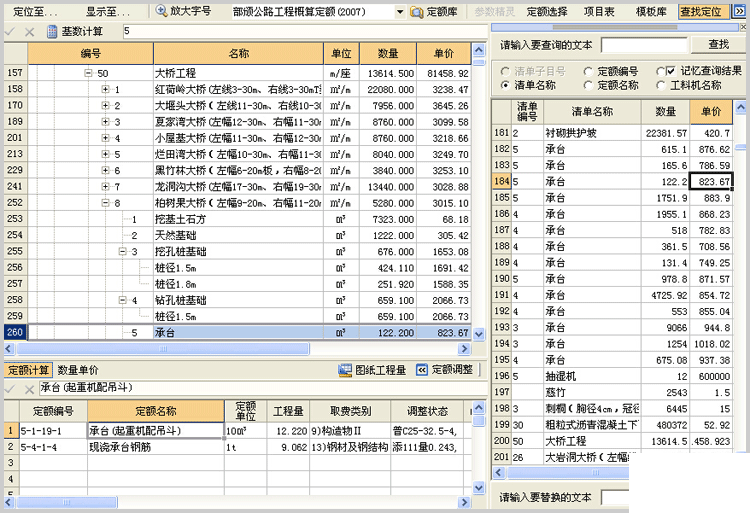The image size is (750, 513).
Task: Click results list horizontal scrollbar thumb
Action: click(x=568, y=472)
